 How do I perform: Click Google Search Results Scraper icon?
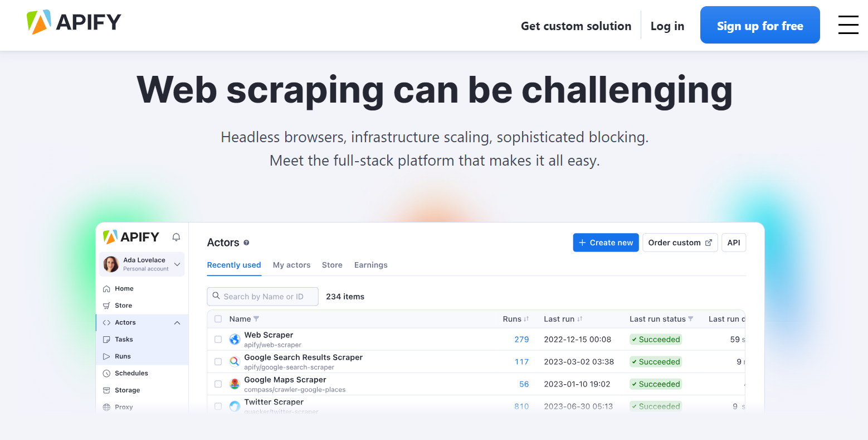(x=235, y=361)
